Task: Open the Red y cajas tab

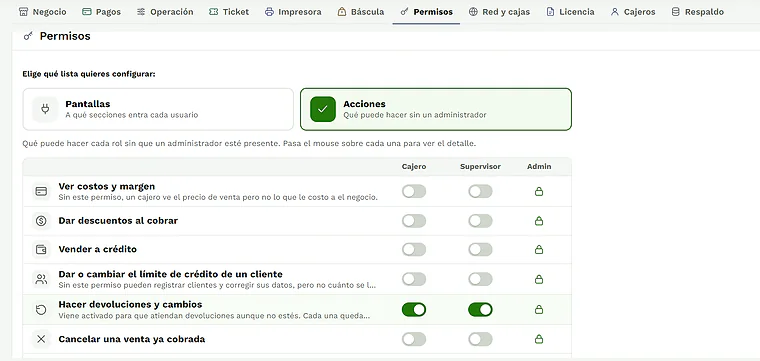Action: [500, 12]
